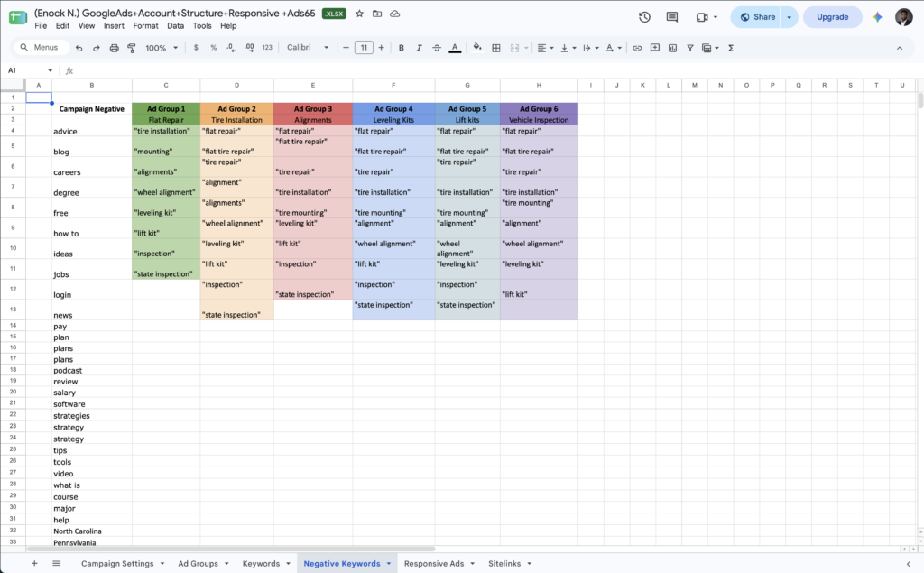Image resolution: width=924 pixels, height=573 pixels.
Task: Switch to the Campaign Settings sheet tab
Action: coord(117,564)
